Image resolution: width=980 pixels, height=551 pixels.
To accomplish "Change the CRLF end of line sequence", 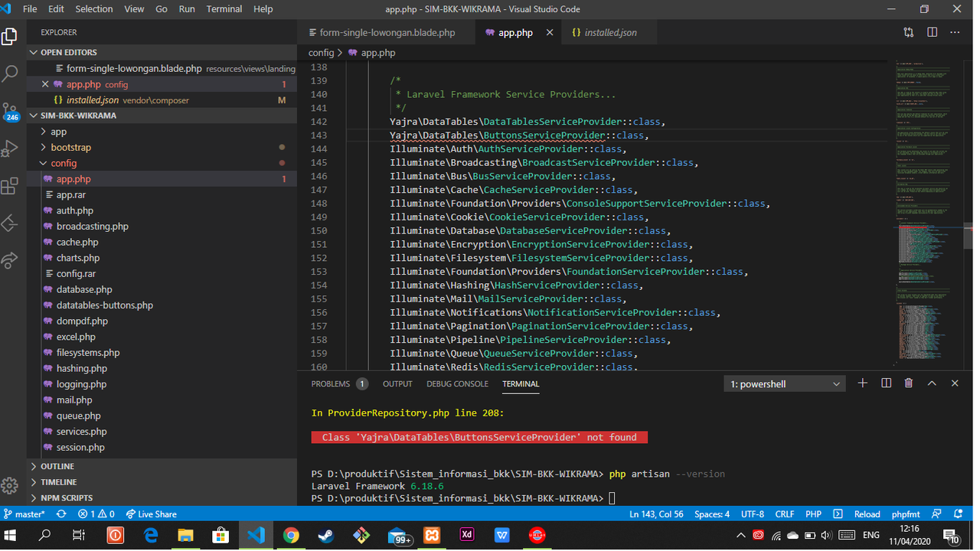I will pos(784,514).
